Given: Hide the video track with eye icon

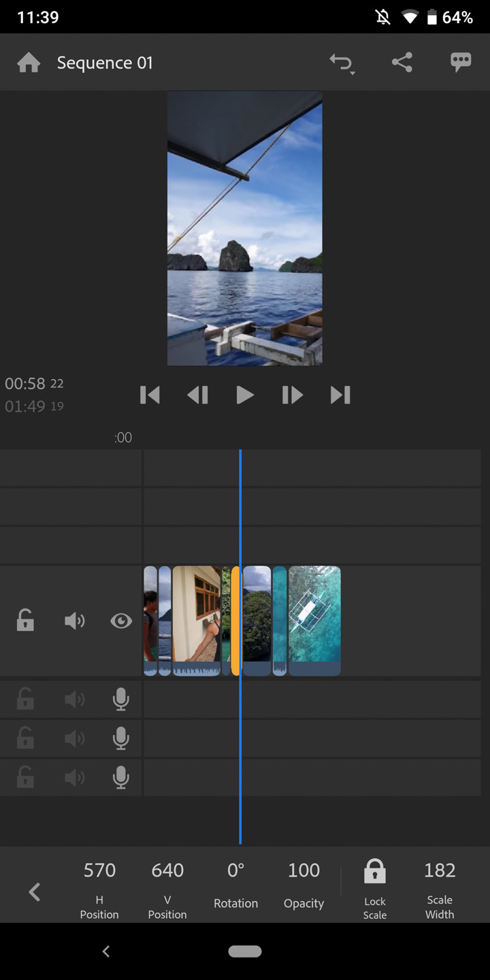Looking at the screenshot, I should click(121, 621).
